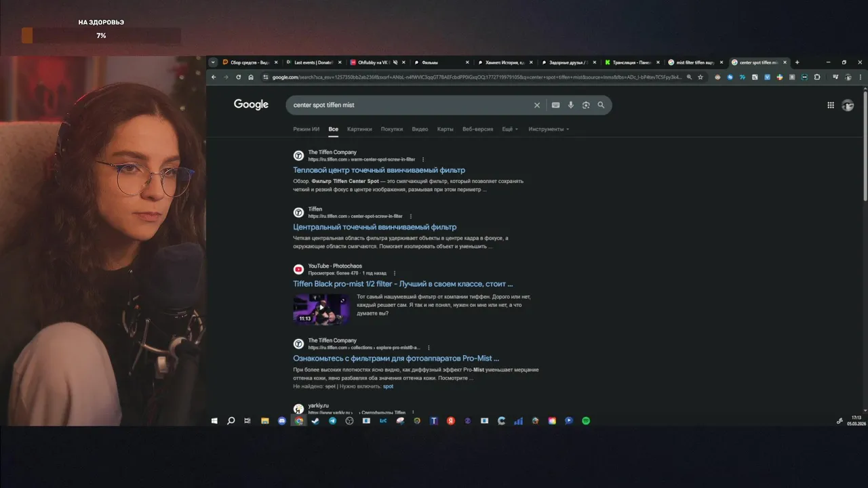Reload the current page
Screen dimensions: 868x488
point(238,77)
